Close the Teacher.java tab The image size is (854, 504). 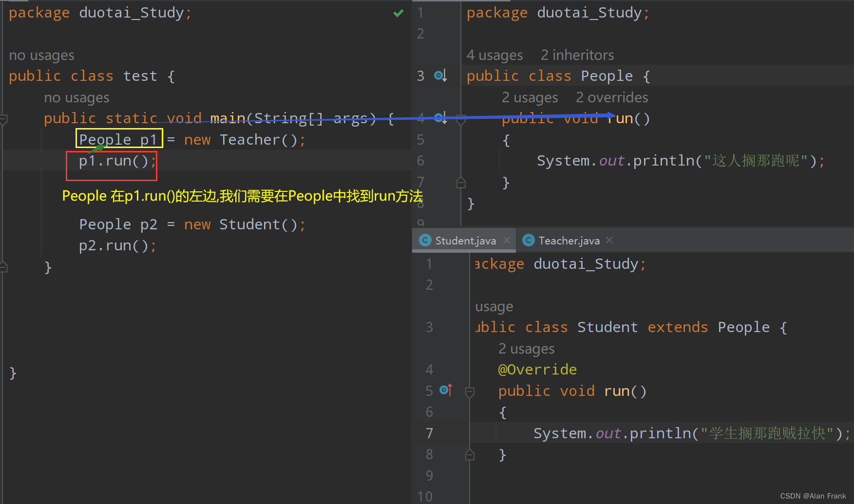[609, 240]
